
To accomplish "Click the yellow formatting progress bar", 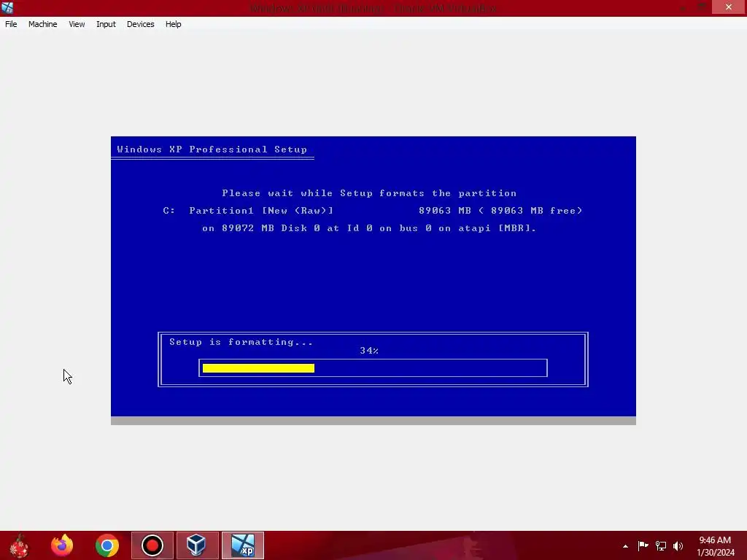I will click(258, 368).
